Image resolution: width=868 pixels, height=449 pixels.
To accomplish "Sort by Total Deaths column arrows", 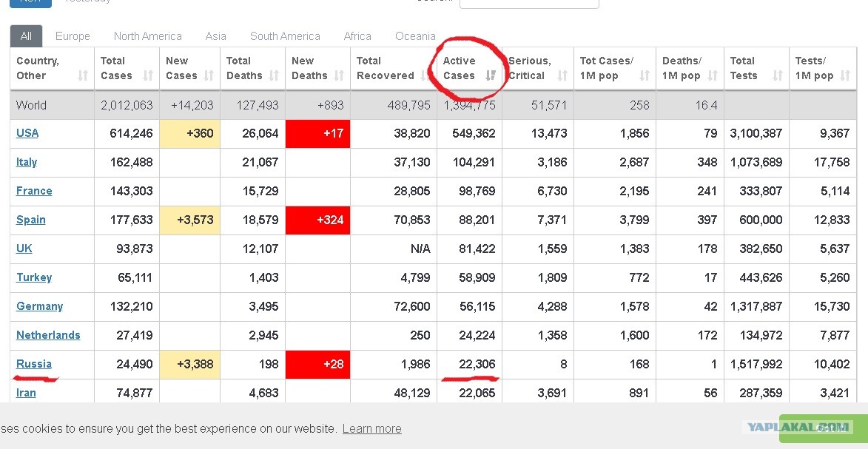I will click(x=274, y=76).
